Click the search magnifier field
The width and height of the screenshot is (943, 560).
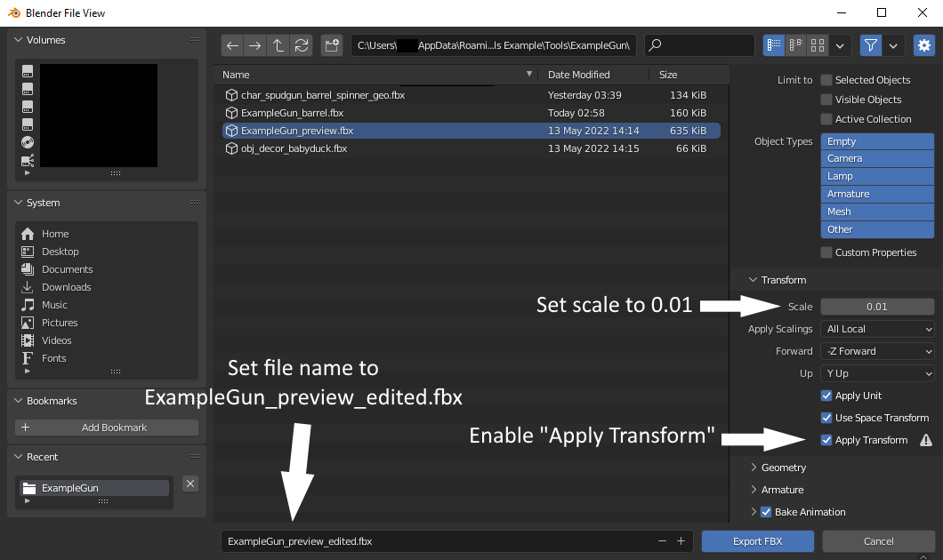tap(699, 45)
